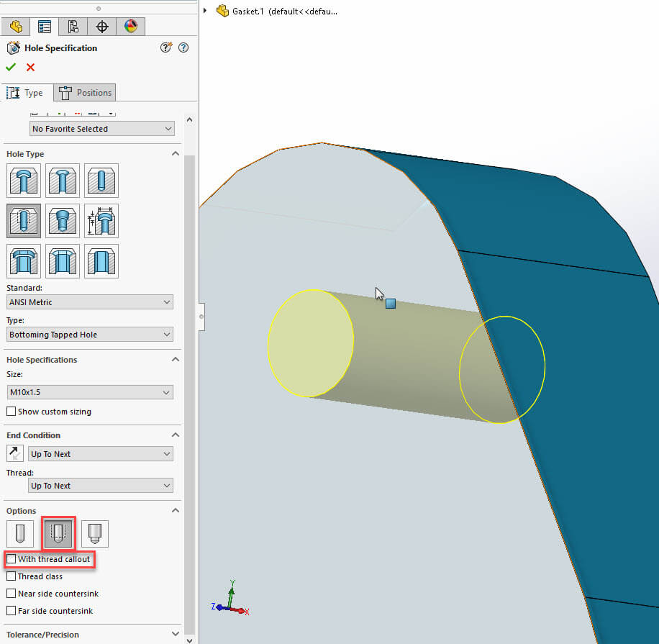Select the ConfigurationManager tab icon

coord(73,26)
